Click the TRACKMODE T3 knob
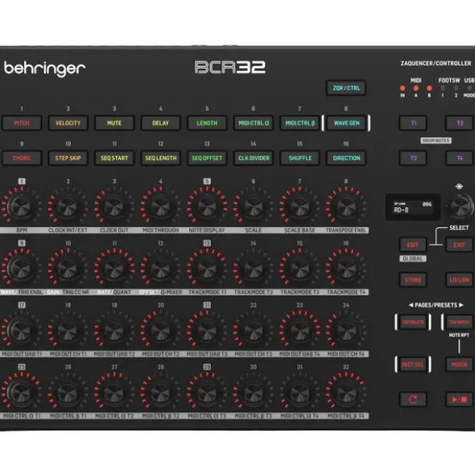475x476 pixels. (299, 269)
